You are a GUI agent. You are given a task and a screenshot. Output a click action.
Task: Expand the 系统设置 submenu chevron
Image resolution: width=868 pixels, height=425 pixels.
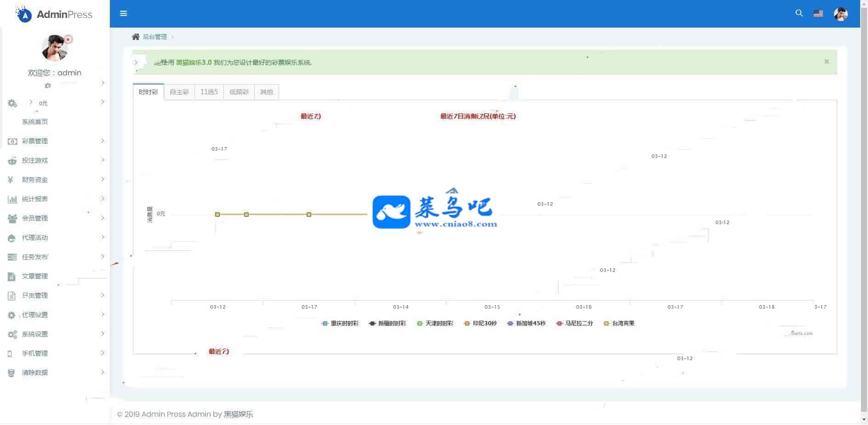103,334
